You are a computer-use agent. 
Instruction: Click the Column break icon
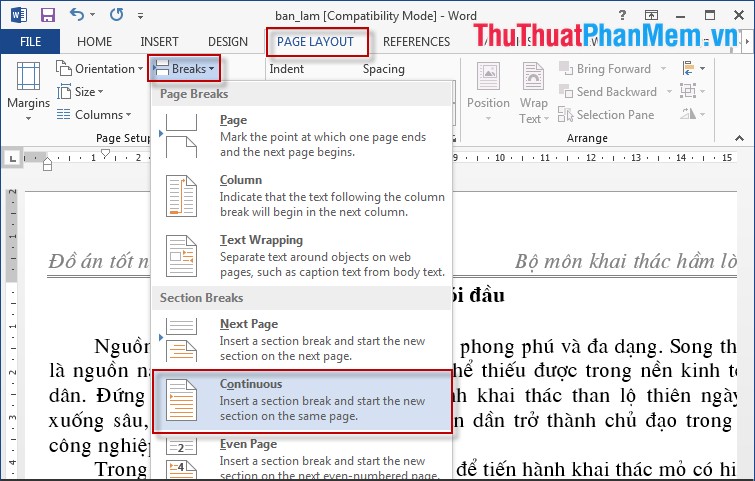click(x=181, y=196)
